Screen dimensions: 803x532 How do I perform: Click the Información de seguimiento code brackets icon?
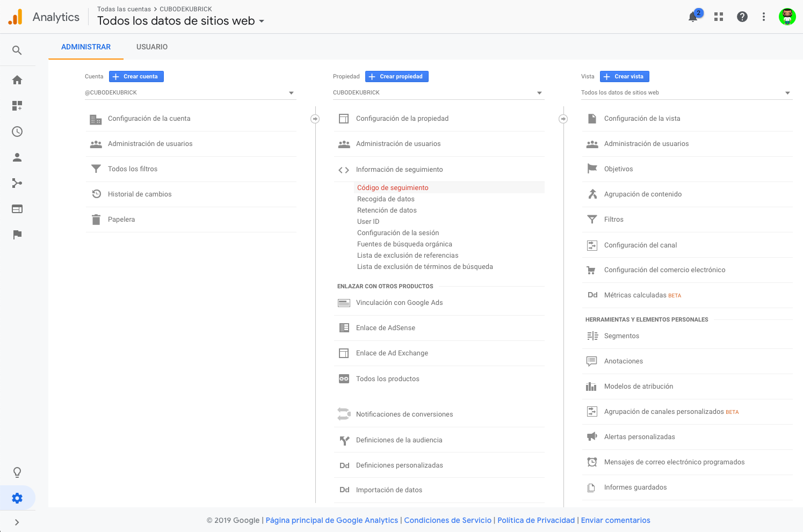pyautogui.click(x=344, y=170)
